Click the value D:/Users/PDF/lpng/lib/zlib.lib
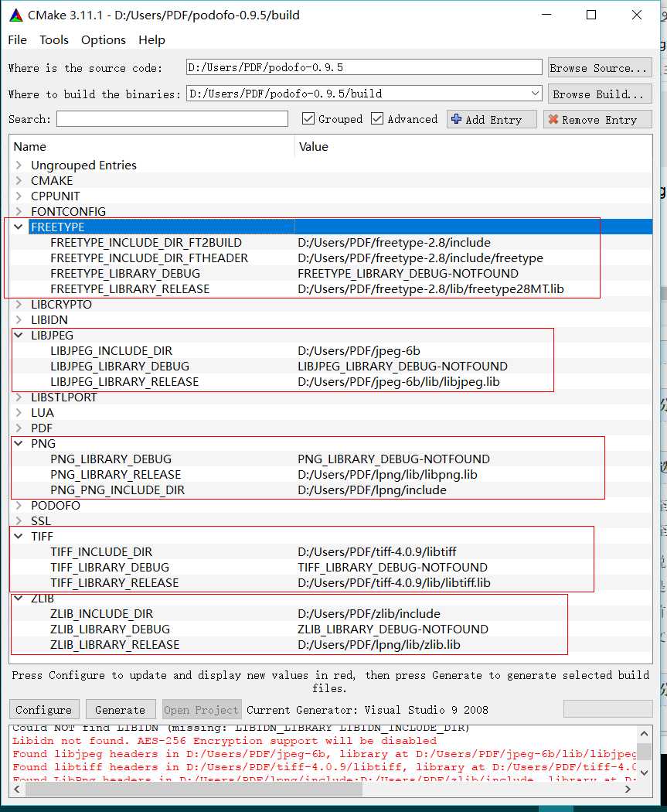Viewport: 667px width, 812px height. 379,645
